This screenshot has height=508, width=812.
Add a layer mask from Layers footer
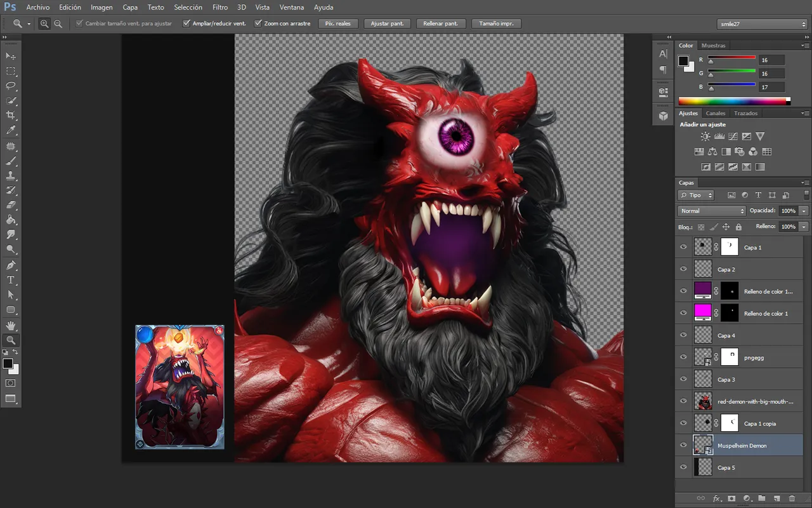tap(731, 498)
